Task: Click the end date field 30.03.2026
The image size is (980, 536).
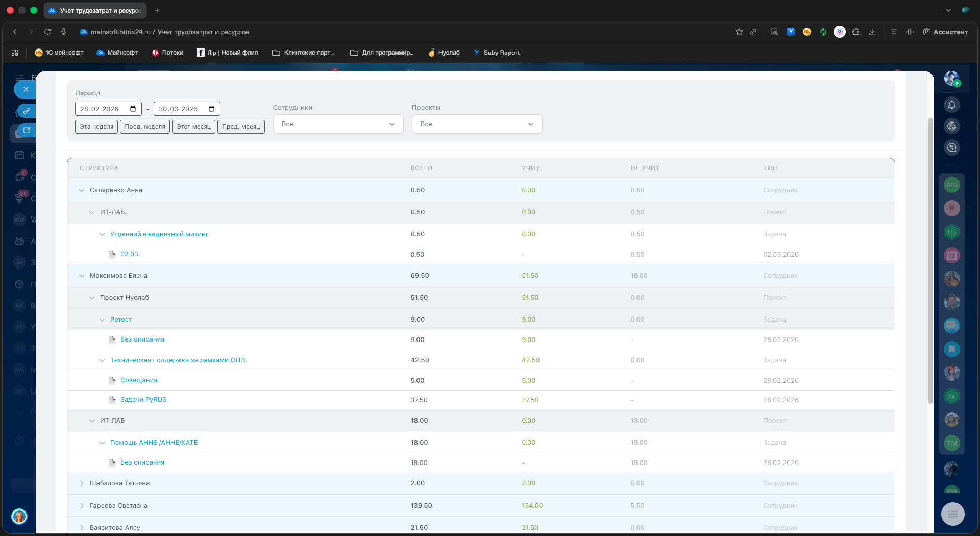Action: [x=179, y=109]
